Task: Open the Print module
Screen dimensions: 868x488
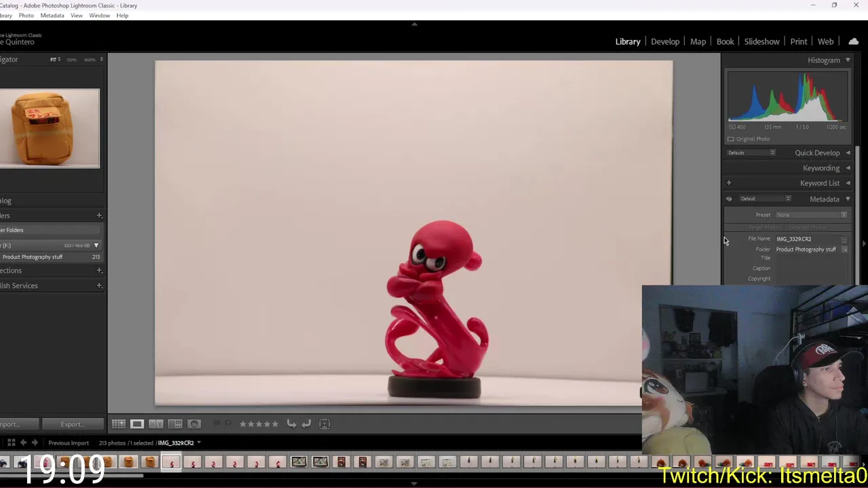Action: pyautogui.click(x=799, y=41)
